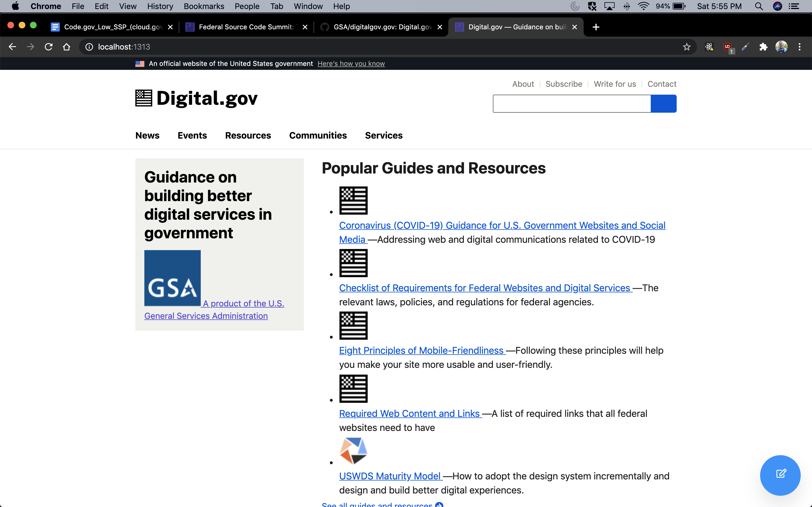This screenshot has width=812, height=507.
Task: Click inside the search input field
Action: [x=570, y=103]
